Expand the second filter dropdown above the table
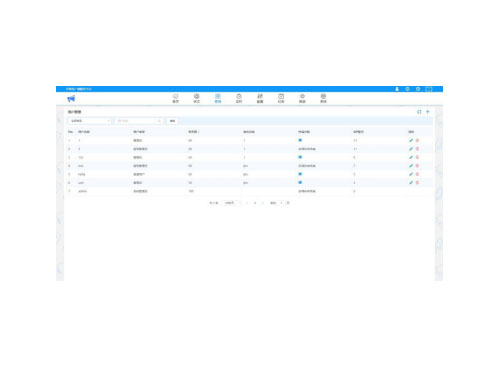The height and width of the screenshot is (368, 500). 139,121
